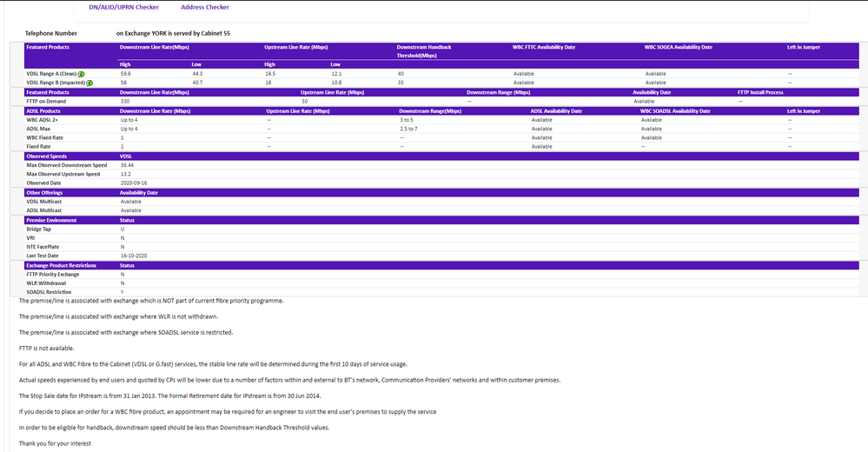Click the Last Test Date value 16-10-2020
Screen dimensions: 868x452
click(x=135, y=256)
